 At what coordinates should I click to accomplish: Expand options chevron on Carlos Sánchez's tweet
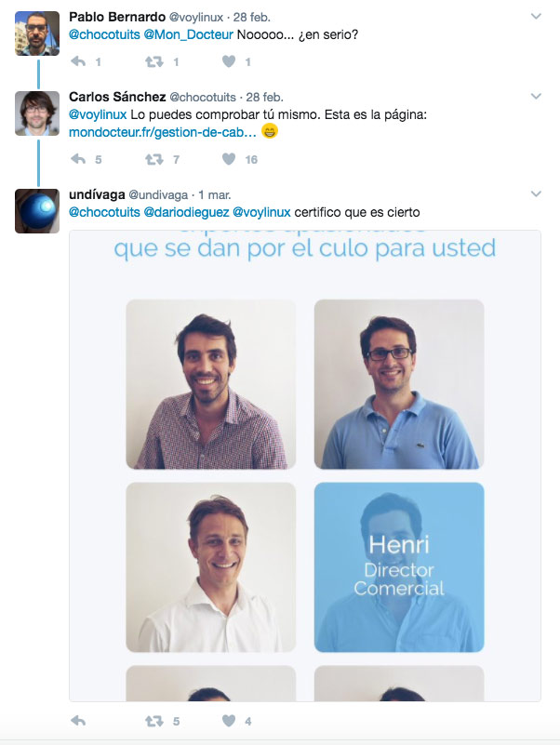coord(536,97)
